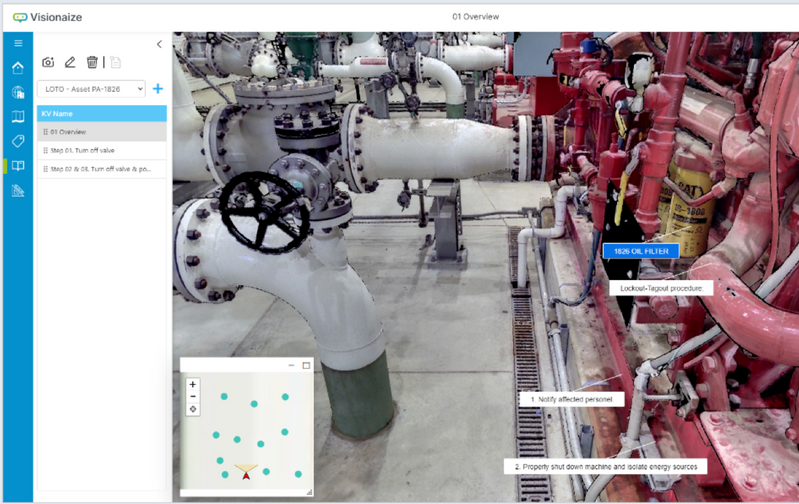Click the camera capture view icon

click(x=48, y=62)
